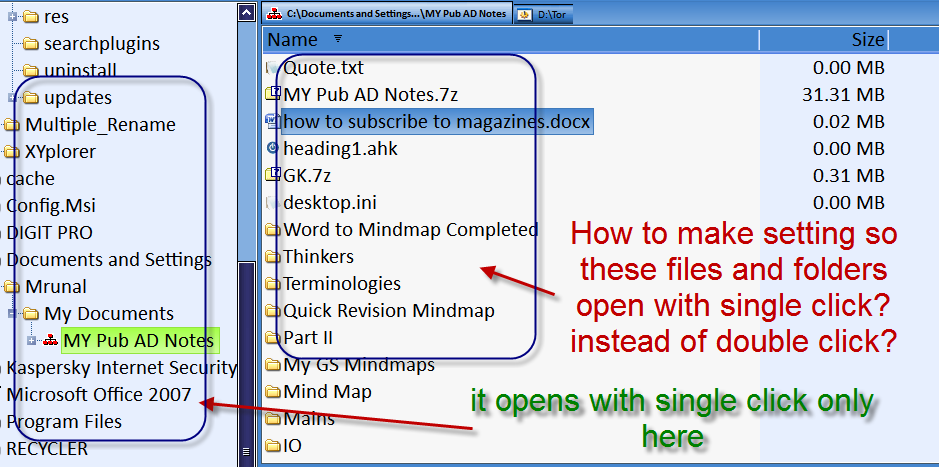Expand MY Pub AD Notes in folder tree
Viewport: 939px width, 467px height.
click(33, 341)
